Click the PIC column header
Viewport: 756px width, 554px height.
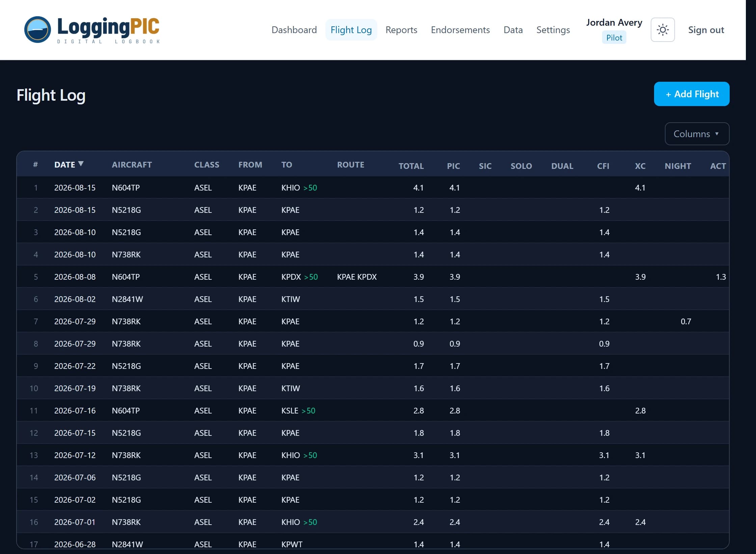[x=453, y=166]
